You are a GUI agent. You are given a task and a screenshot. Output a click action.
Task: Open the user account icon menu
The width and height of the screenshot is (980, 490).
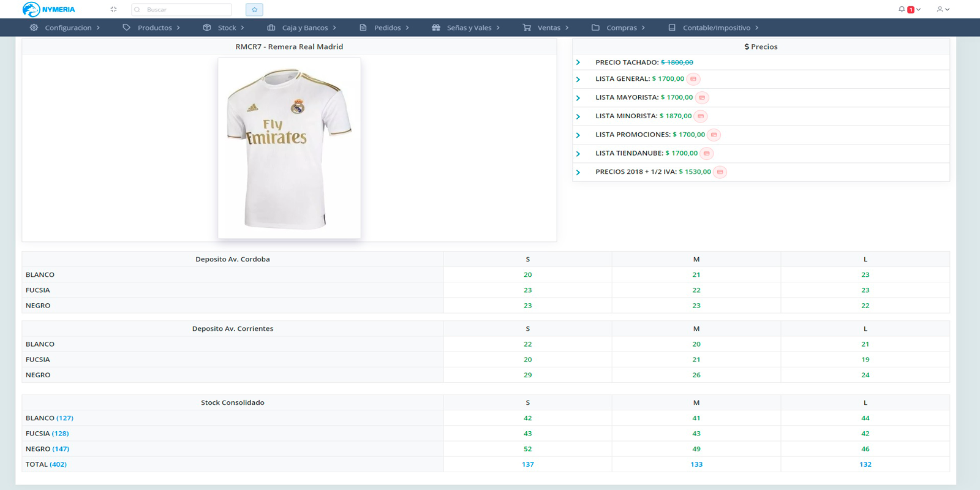(943, 9)
